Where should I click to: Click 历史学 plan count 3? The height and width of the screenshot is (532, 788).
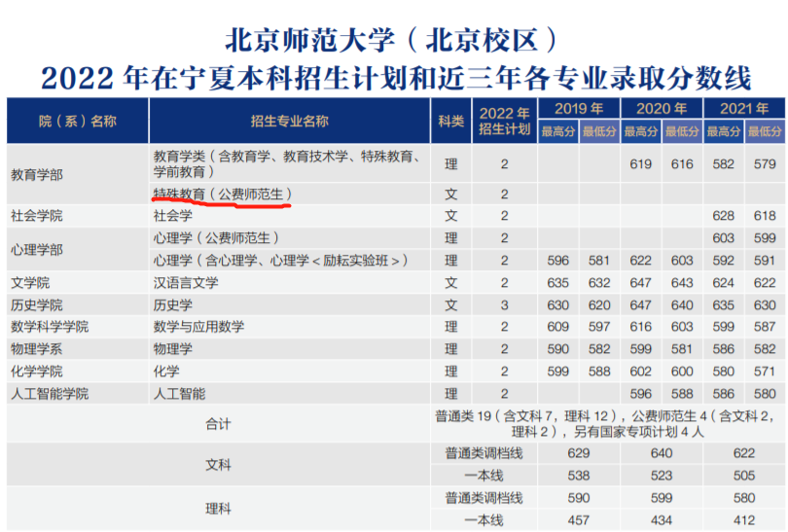point(504,305)
